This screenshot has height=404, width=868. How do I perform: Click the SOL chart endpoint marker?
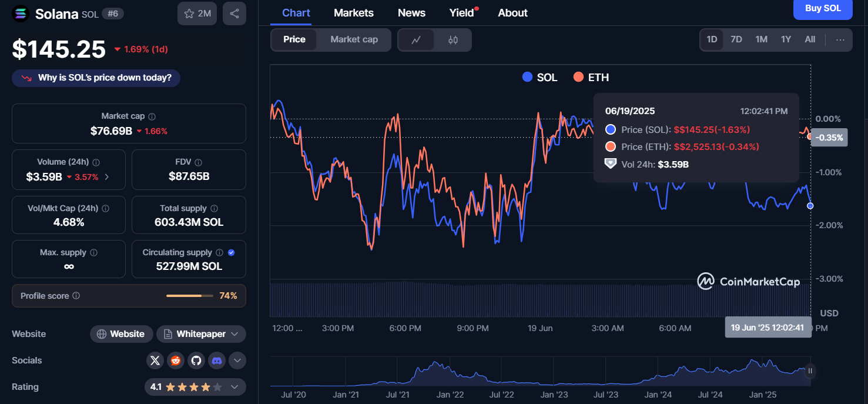810,205
